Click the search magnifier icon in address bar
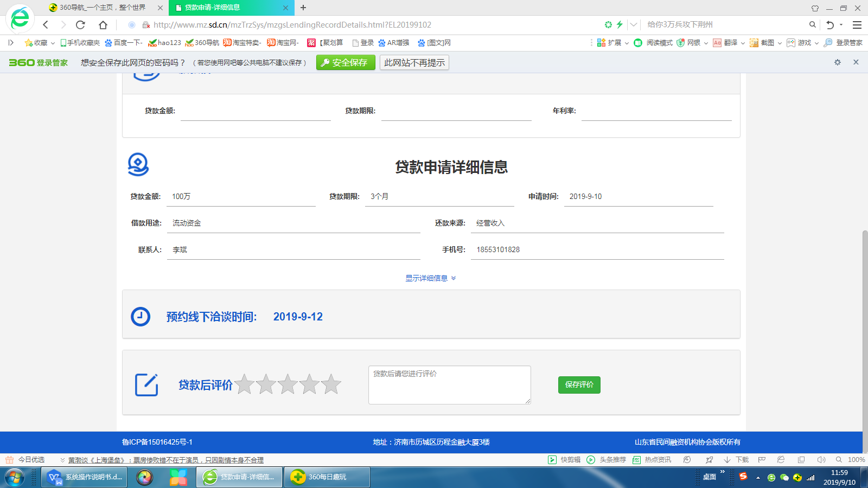 tap(812, 24)
